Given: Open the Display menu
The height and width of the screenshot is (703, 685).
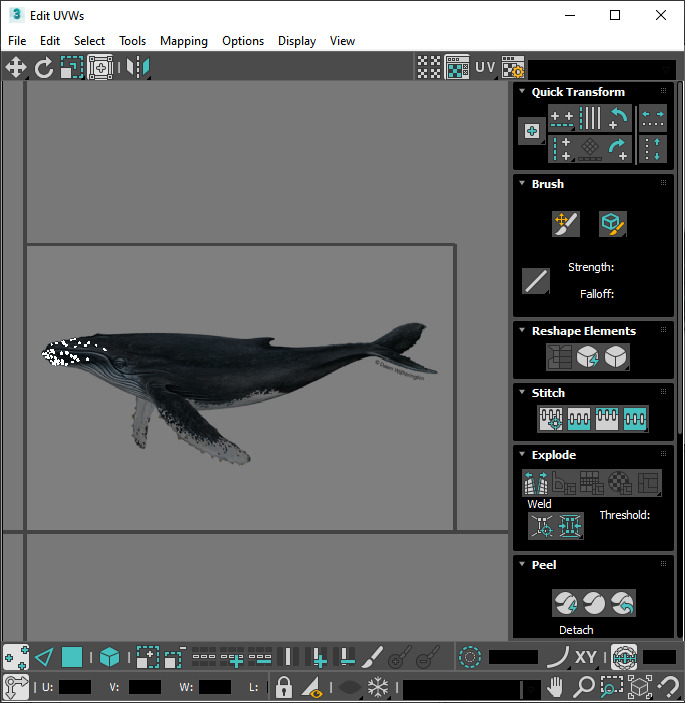Looking at the screenshot, I should [x=297, y=41].
